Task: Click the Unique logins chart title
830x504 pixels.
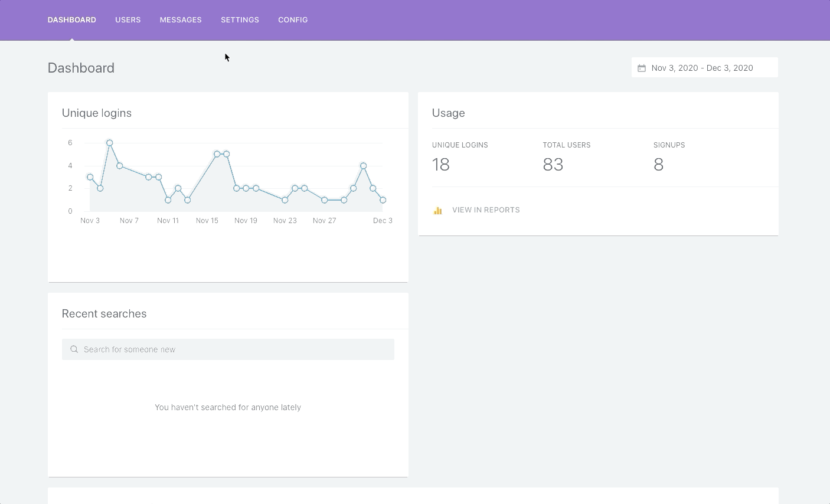Action: click(x=97, y=113)
